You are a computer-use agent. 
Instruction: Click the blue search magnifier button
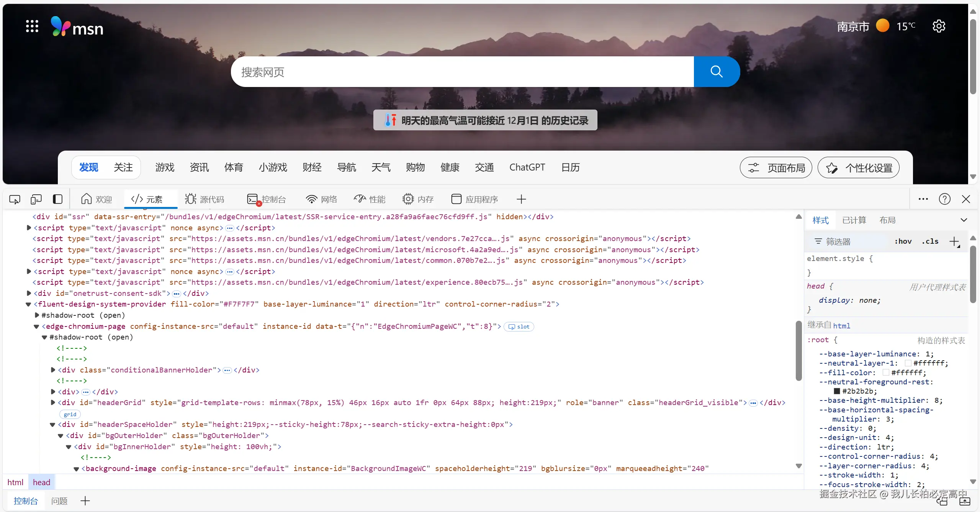pyautogui.click(x=716, y=72)
